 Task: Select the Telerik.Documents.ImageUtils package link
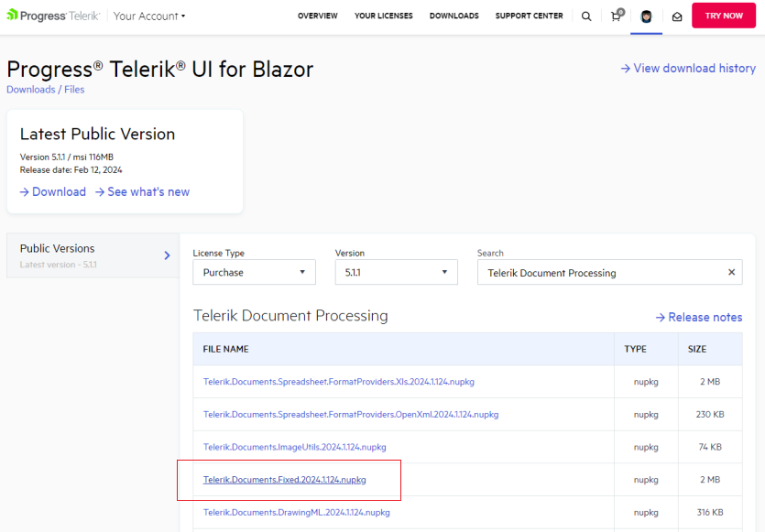point(293,447)
